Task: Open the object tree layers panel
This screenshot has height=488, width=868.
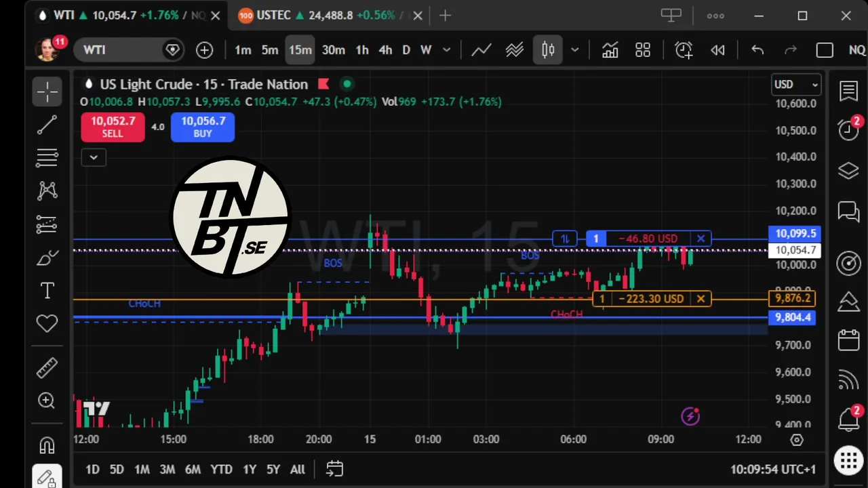Action: click(848, 171)
